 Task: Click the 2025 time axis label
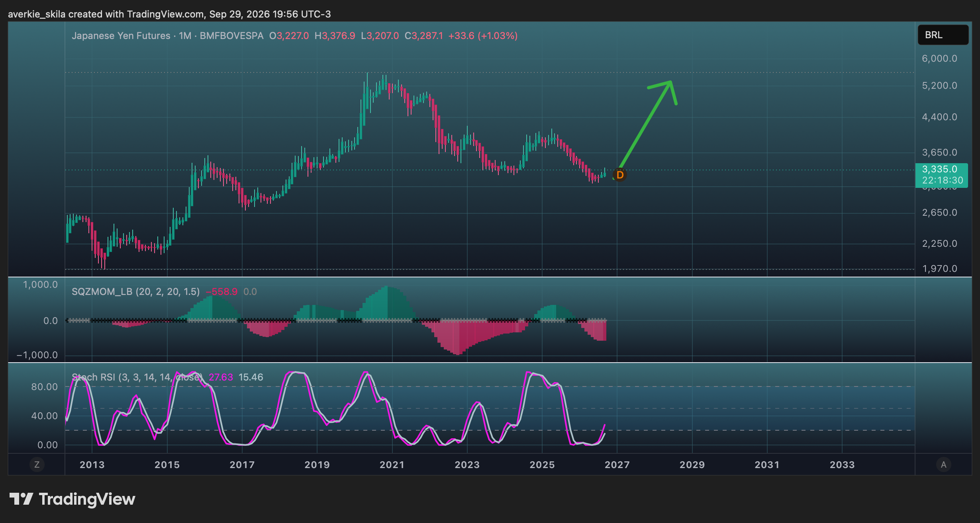(542, 465)
